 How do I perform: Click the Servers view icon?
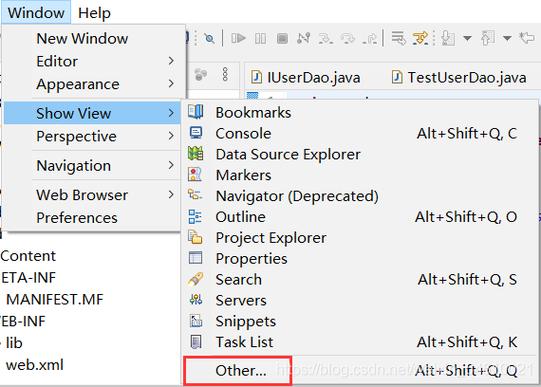pos(196,299)
